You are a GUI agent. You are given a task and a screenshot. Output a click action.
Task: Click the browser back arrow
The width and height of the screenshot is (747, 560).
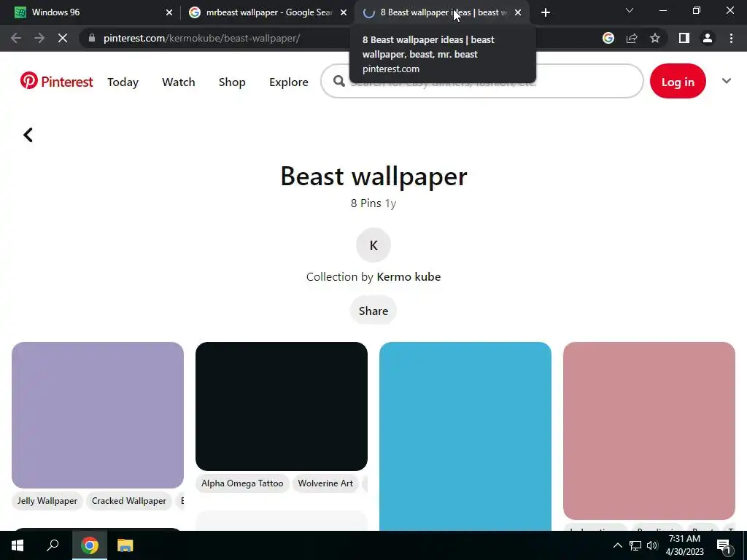click(x=16, y=38)
